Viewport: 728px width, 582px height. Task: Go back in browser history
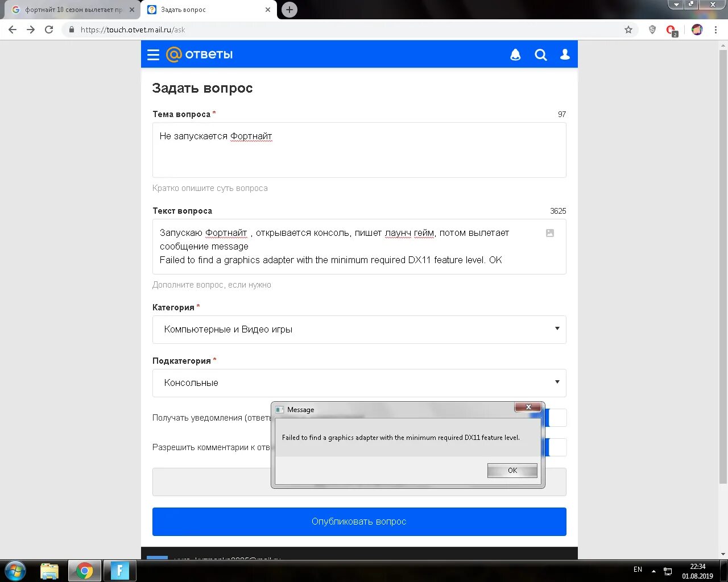13,30
